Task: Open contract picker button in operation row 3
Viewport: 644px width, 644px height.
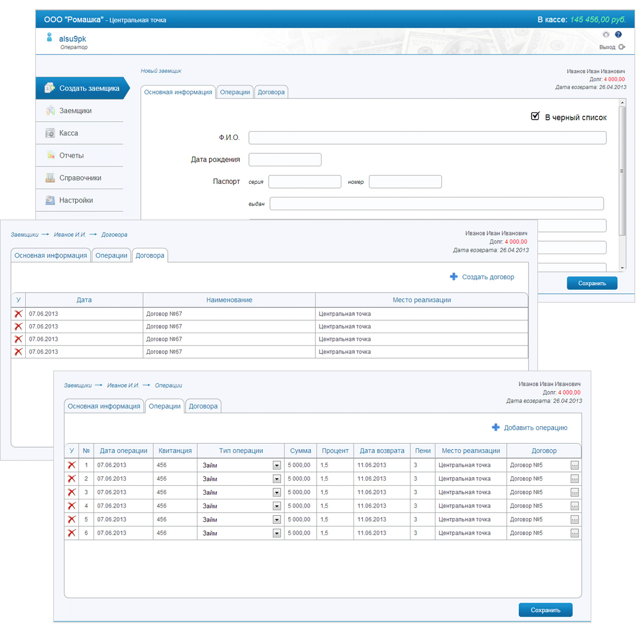Action: (x=574, y=492)
